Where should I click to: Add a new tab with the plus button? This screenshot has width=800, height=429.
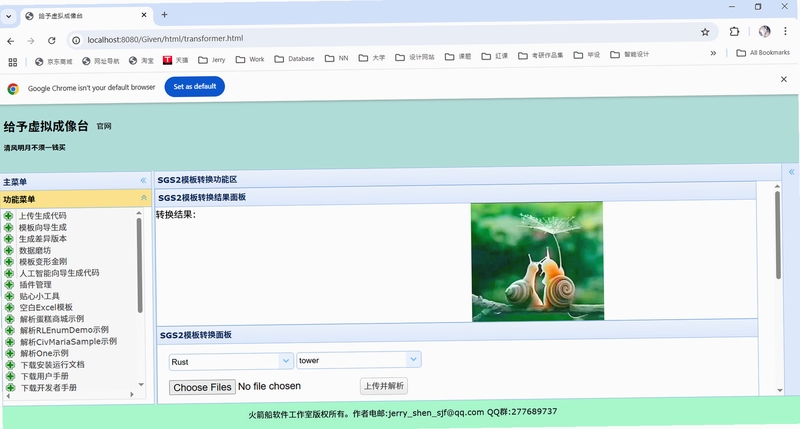click(164, 15)
